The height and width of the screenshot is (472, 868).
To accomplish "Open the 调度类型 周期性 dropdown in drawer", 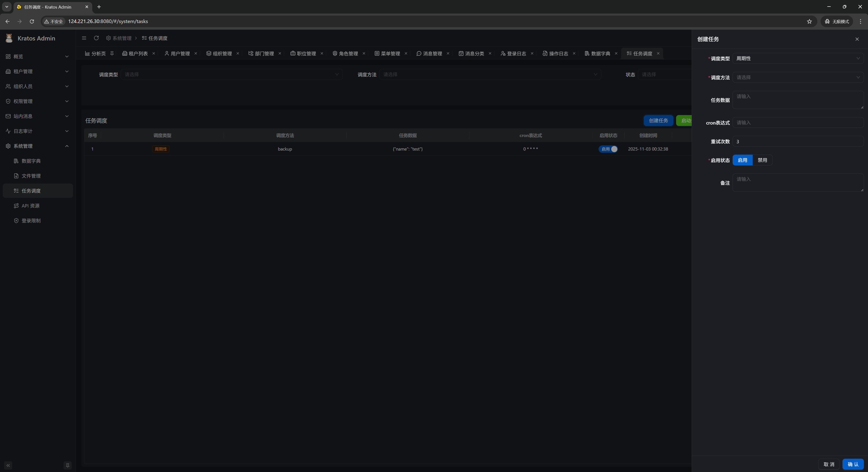I will tap(797, 58).
